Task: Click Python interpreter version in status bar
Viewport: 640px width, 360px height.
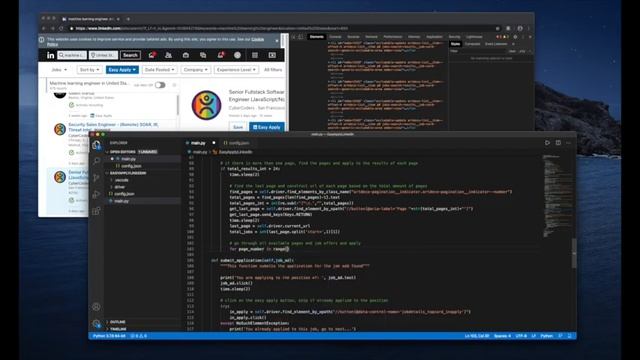Action: coord(109,336)
